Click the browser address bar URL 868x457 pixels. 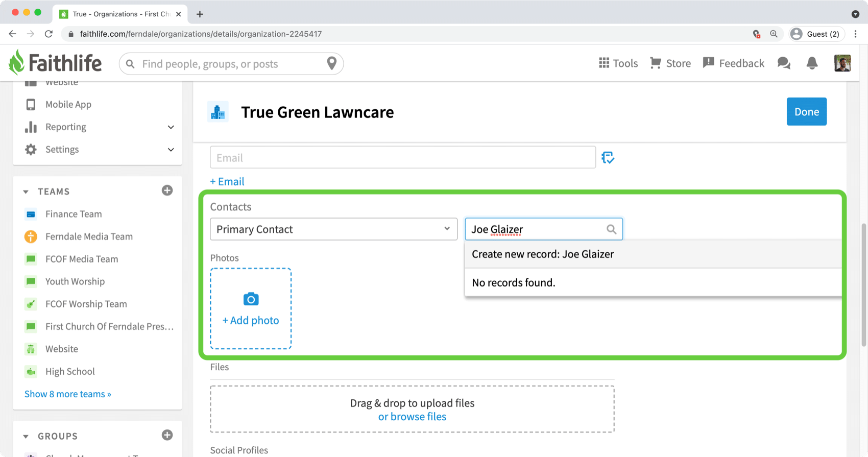tap(201, 34)
